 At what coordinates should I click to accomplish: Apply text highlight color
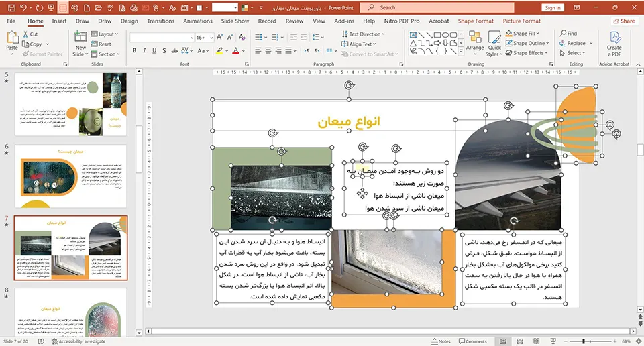pos(220,50)
